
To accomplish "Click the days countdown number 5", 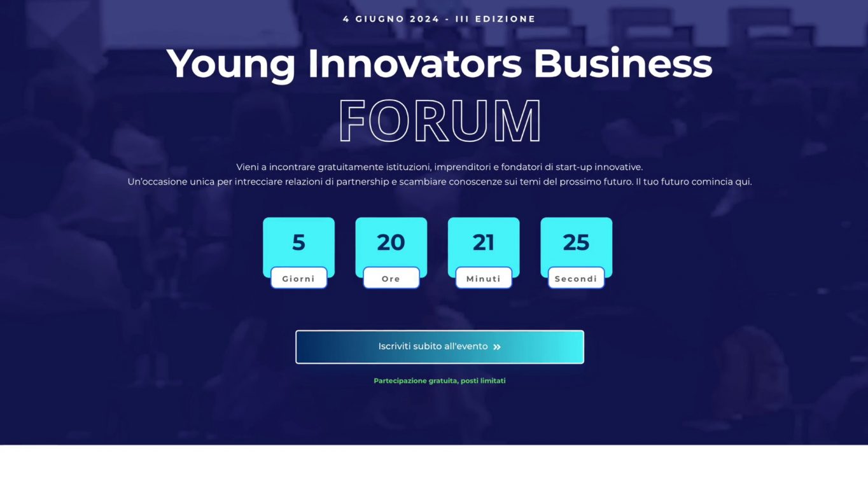I will [x=298, y=242].
